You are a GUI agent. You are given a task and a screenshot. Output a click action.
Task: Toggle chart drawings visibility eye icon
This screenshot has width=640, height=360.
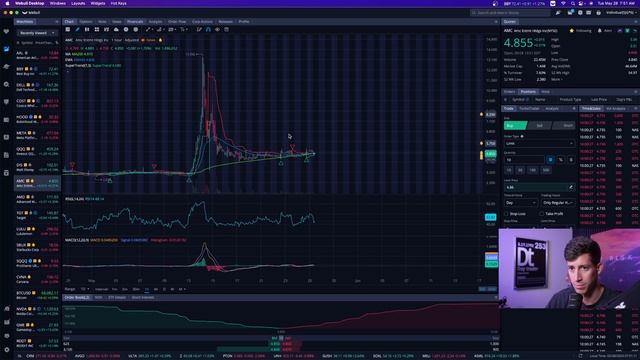point(217,29)
